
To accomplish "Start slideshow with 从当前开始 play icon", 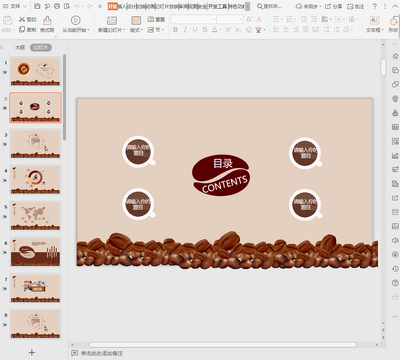I will pyautogui.click(x=76, y=21).
